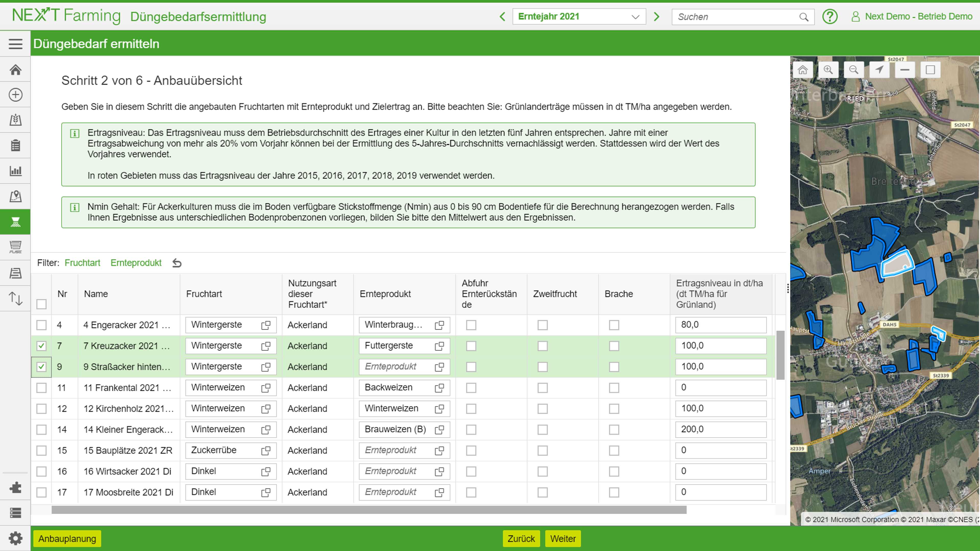Screen dimensions: 980x551
Task: Click map home extent icon
Action: [x=803, y=70]
